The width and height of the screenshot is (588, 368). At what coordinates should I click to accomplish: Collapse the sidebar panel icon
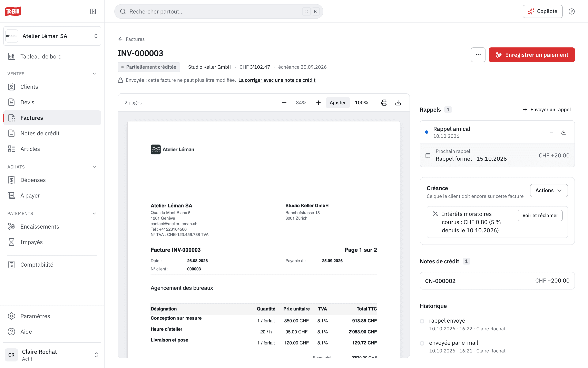(x=93, y=11)
